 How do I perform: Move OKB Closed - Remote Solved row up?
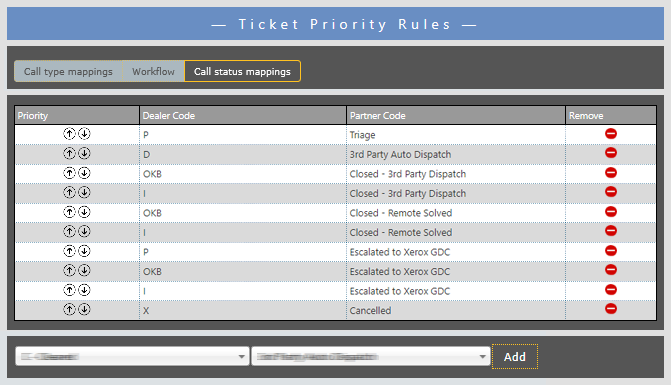click(x=69, y=212)
